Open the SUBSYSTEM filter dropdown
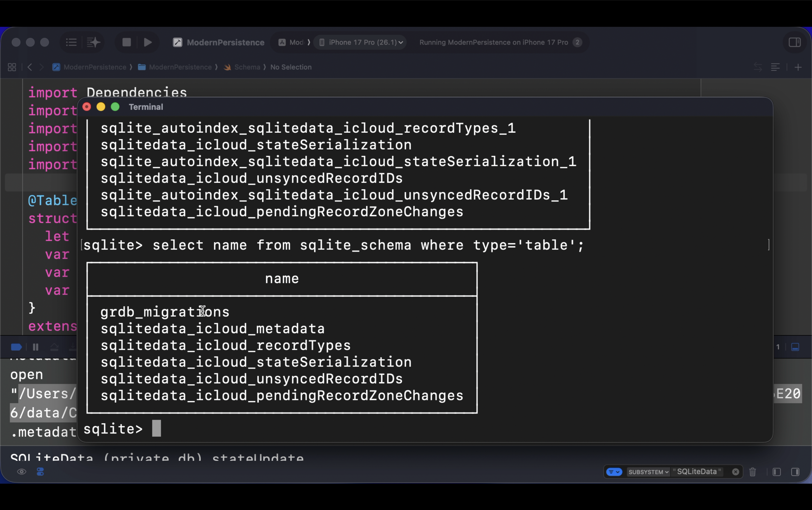Screen dimensions: 812x510 [x=648, y=471]
